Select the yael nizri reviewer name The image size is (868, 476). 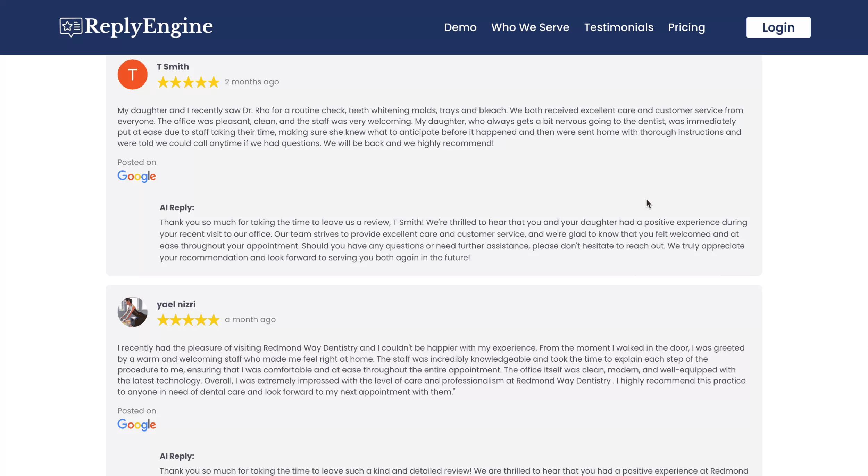pyautogui.click(x=176, y=304)
